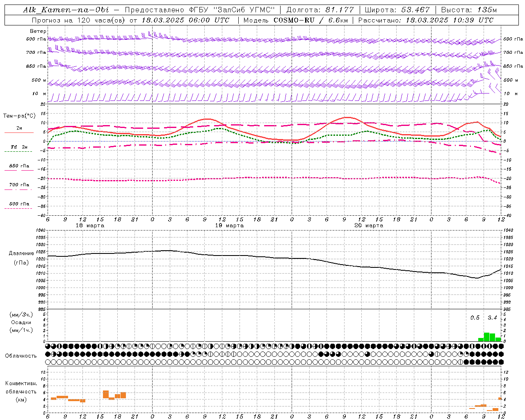Click the 500 гПа label in the temperature legend
525x420 pixels.
[x=19, y=203]
